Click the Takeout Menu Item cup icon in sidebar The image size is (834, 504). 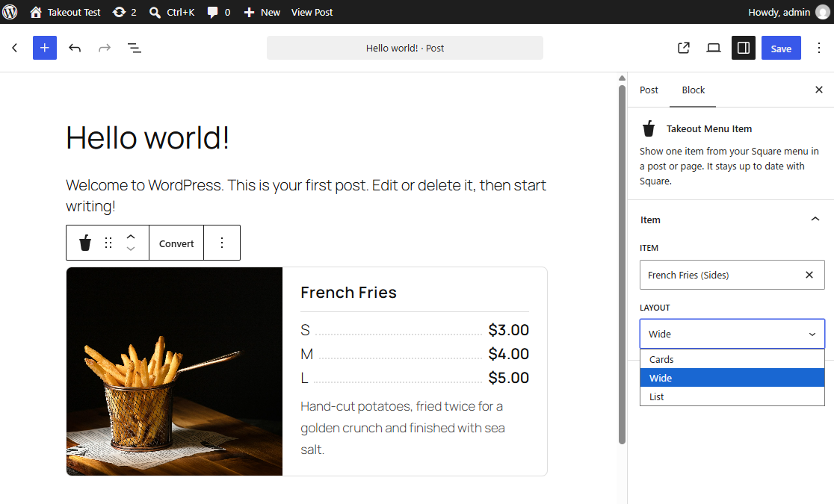click(x=649, y=128)
